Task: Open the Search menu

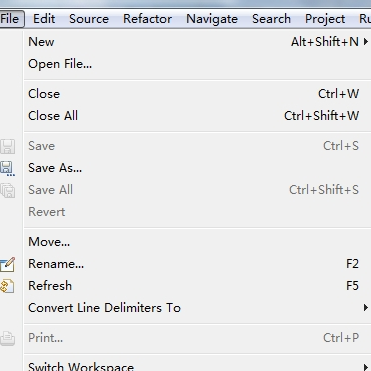Action: point(271,19)
